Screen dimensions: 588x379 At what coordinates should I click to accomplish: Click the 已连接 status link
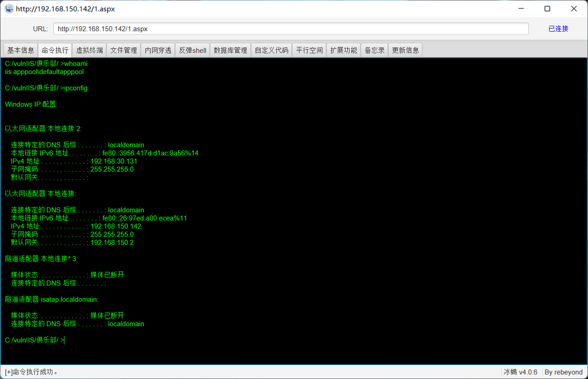(x=558, y=29)
